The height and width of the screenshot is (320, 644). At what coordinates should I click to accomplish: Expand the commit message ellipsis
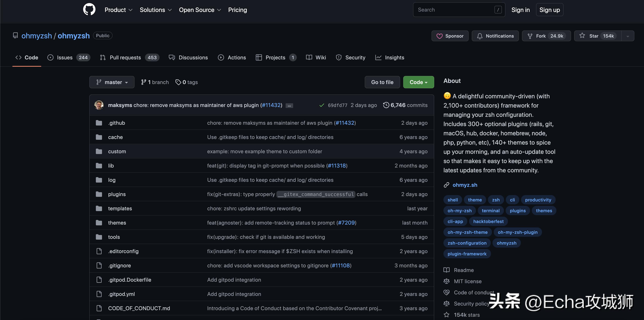289,106
